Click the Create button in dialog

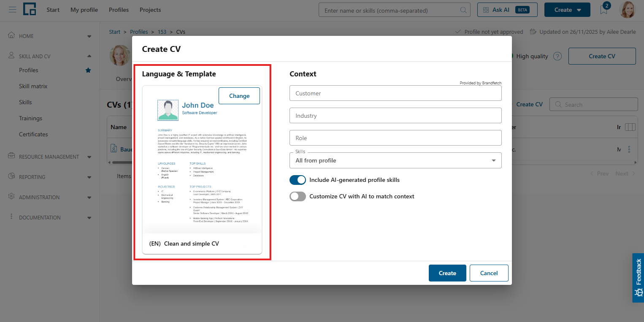point(447,273)
